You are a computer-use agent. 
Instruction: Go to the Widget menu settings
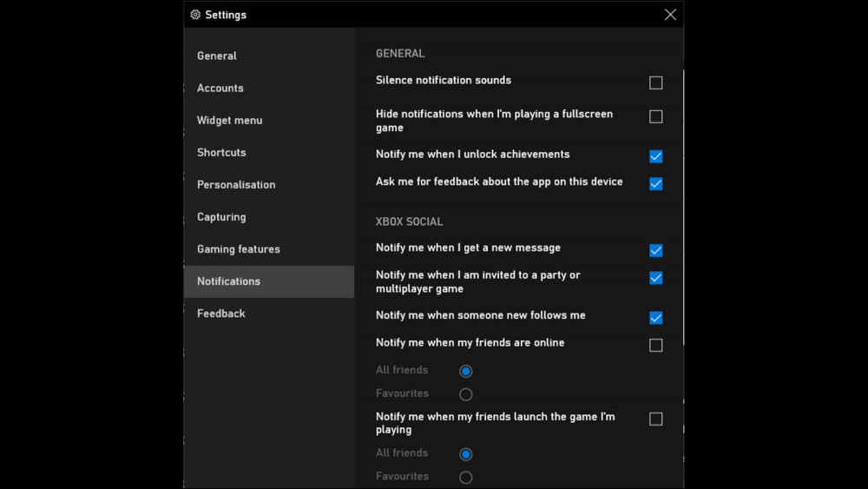(269, 120)
